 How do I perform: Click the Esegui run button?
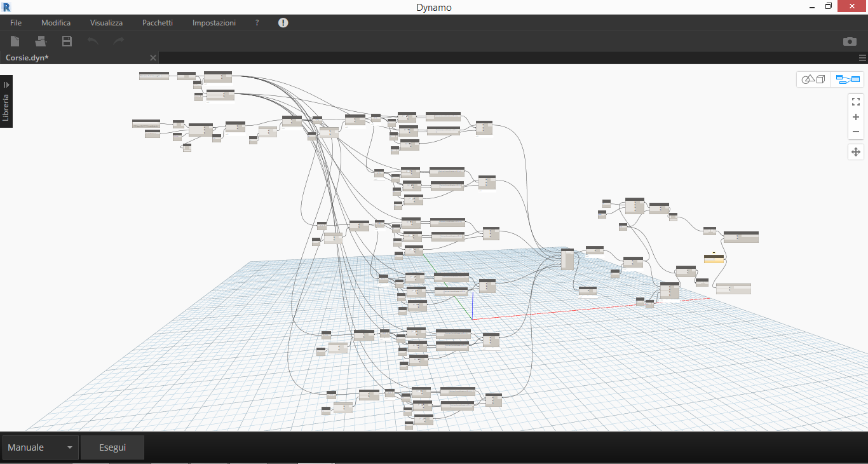[112, 447]
